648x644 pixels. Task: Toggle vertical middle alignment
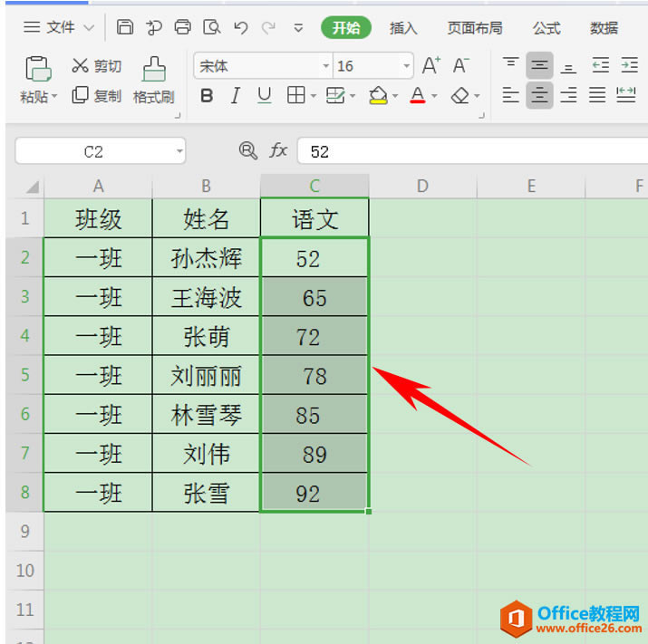pyautogui.click(x=539, y=65)
